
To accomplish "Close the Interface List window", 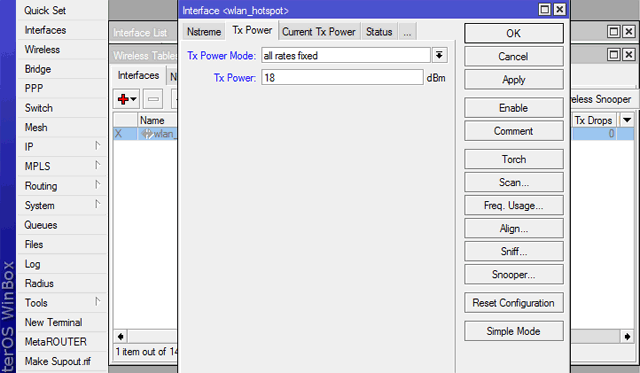I will (x=629, y=31).
